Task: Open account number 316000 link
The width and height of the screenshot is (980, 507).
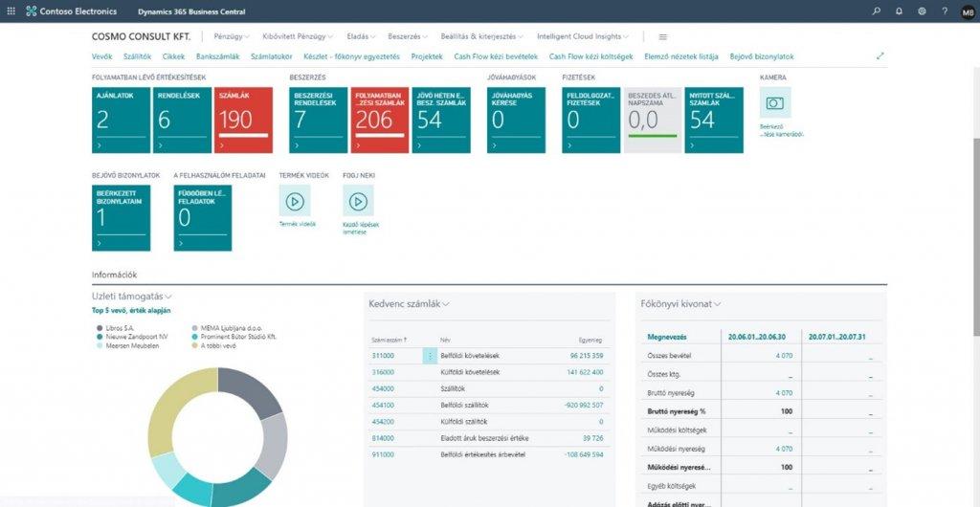Action: tap(383, 372)
